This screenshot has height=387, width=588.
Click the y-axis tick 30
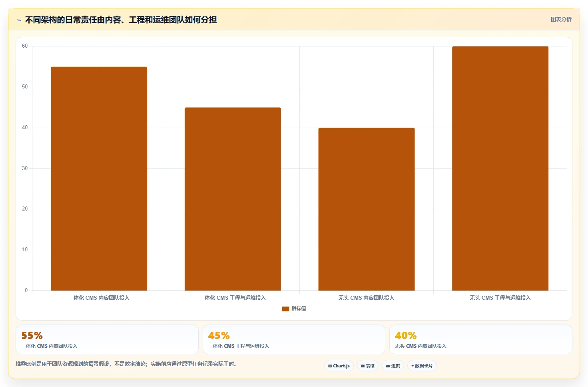pyautogui.click(x=25, y=168)
